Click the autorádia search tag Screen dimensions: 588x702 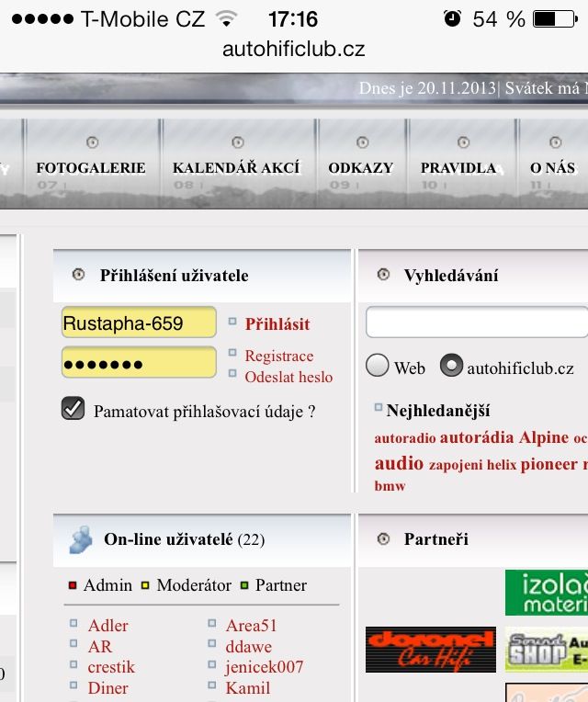(x=477, y=437)
